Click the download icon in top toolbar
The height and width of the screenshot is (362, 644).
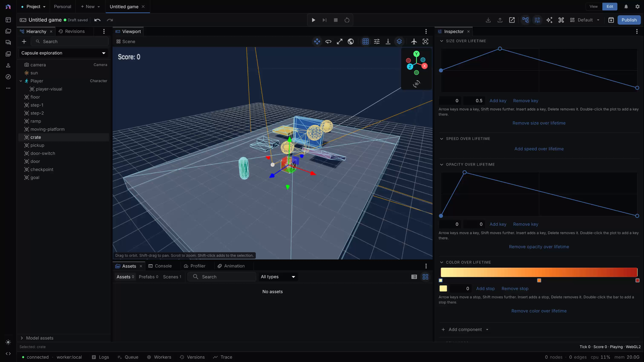coord(488,20)
